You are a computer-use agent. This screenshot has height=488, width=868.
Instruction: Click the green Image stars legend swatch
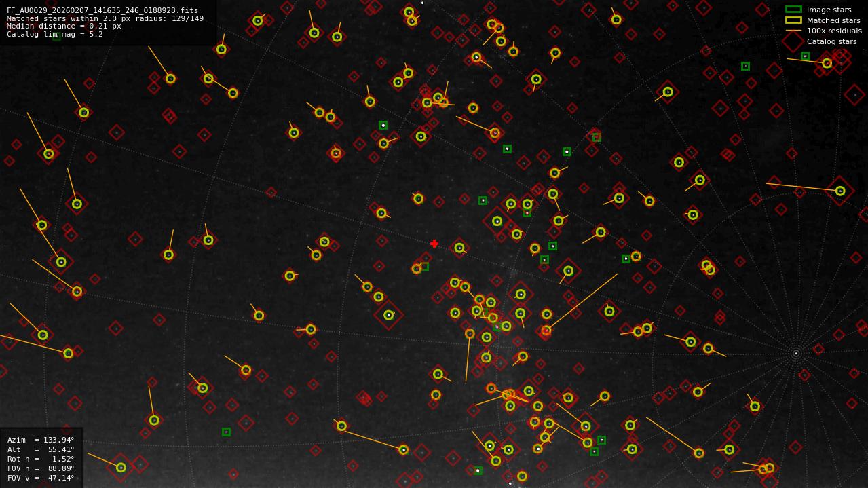[x=793, y=10]
